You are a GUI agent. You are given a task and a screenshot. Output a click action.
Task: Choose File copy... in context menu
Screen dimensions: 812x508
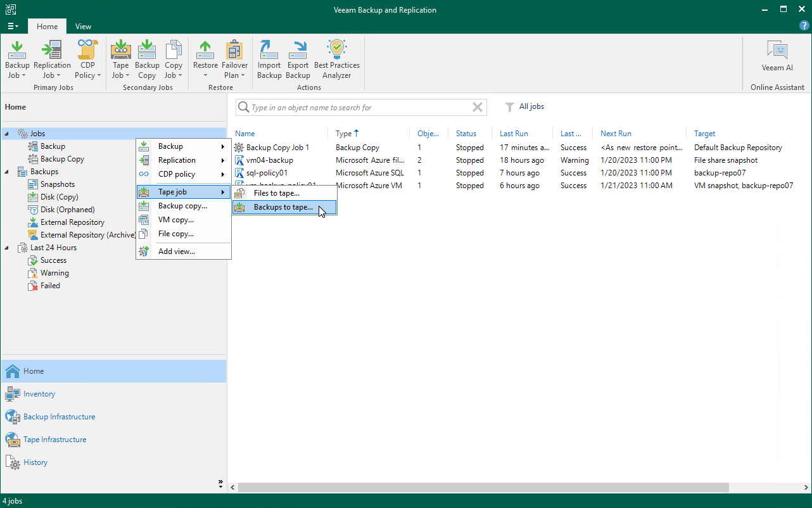(183, 234)
